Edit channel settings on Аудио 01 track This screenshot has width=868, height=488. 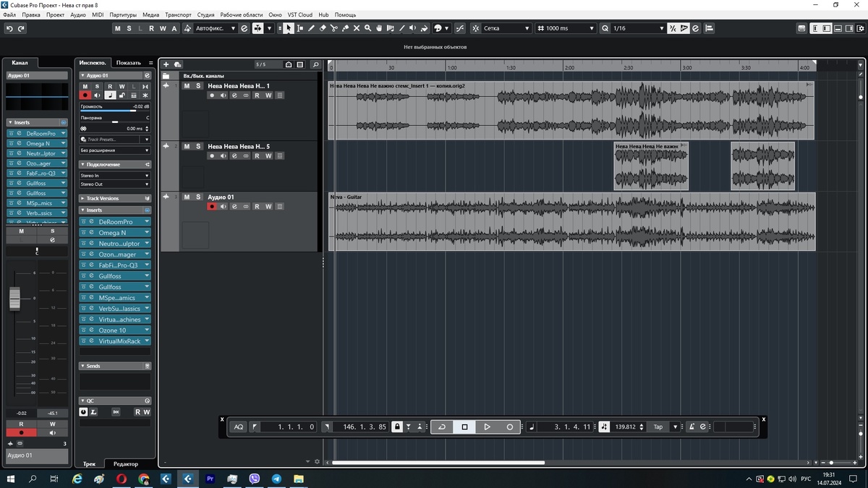(x=234, y=207)
